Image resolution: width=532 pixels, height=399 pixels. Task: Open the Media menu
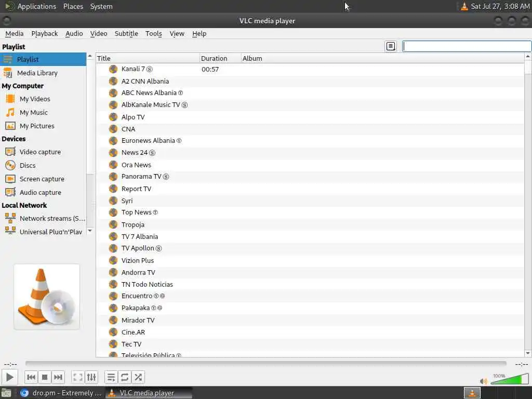tap(14, 34)
